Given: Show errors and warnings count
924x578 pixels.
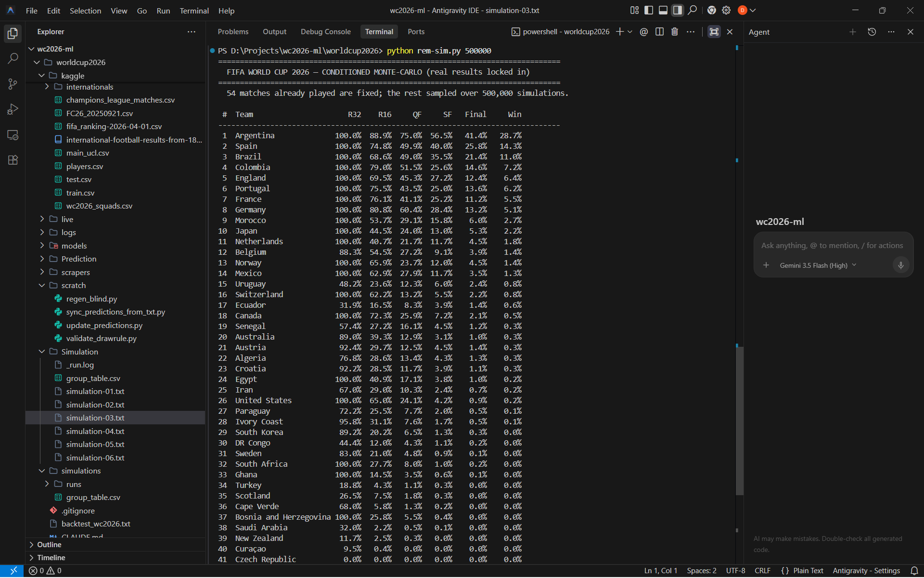Looking at the screenshot, I should (x=45, y=571).
